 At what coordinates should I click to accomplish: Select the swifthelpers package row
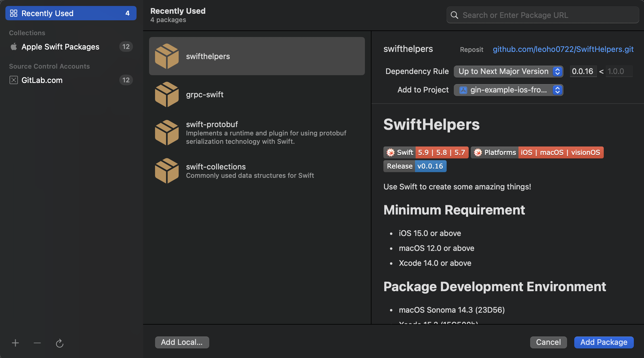[257, 56]
